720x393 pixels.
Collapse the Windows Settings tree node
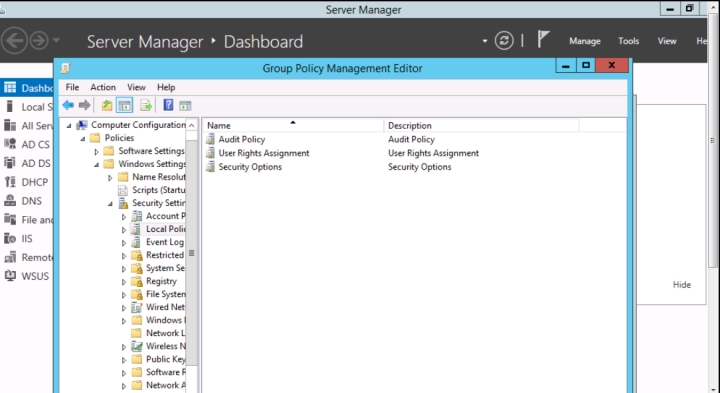coord(96,164)
